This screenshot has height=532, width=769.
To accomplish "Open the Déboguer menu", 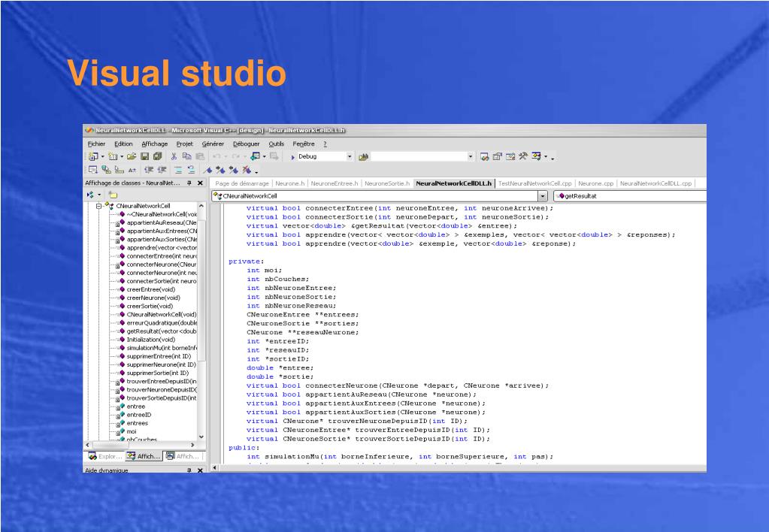I will (247, 144).
